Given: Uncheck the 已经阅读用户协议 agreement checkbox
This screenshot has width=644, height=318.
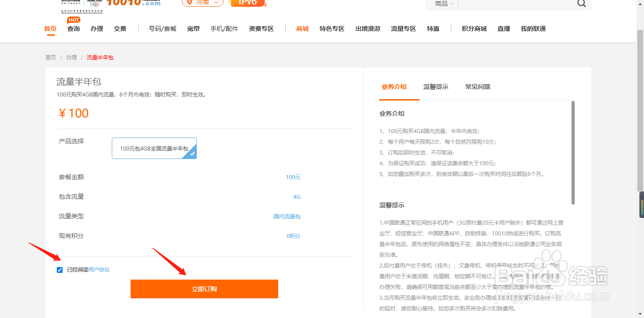Looking at the screenshot, I should pyautogui.click(x=59, y=269).
